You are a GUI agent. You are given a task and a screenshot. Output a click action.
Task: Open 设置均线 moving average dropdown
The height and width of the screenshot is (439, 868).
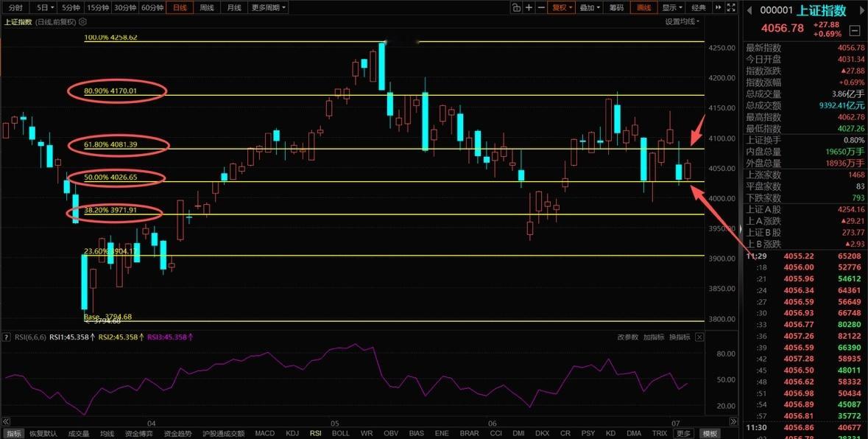[682, 21]
